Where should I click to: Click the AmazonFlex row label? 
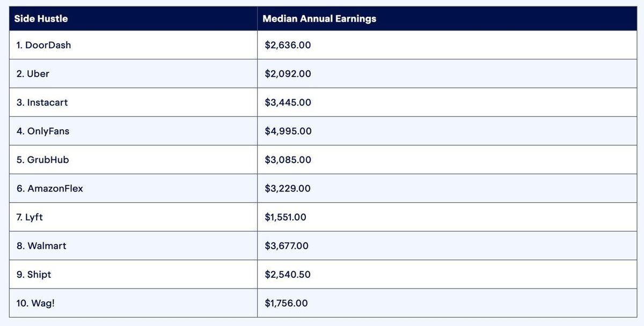[x=49, y=189]
